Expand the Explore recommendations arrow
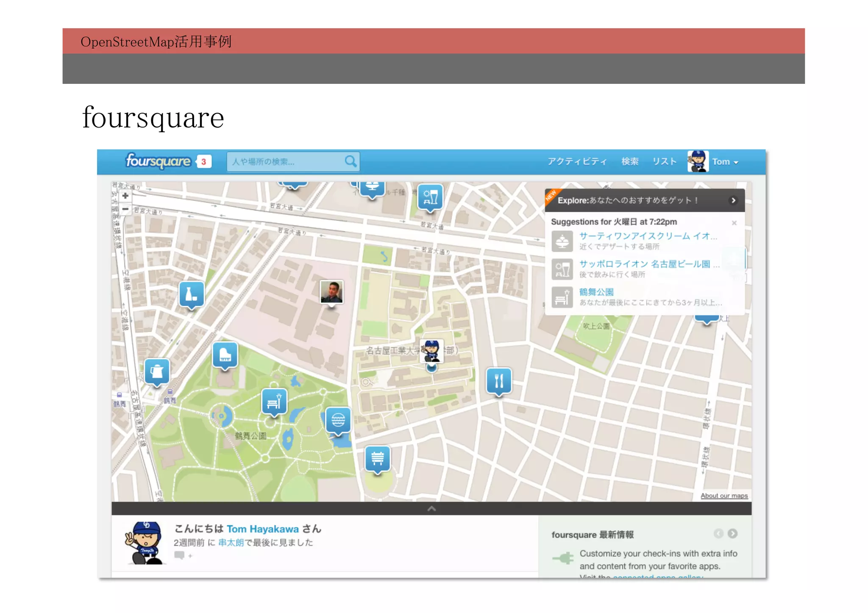Viewport: 868px width, 613px height. pos(733,200)
